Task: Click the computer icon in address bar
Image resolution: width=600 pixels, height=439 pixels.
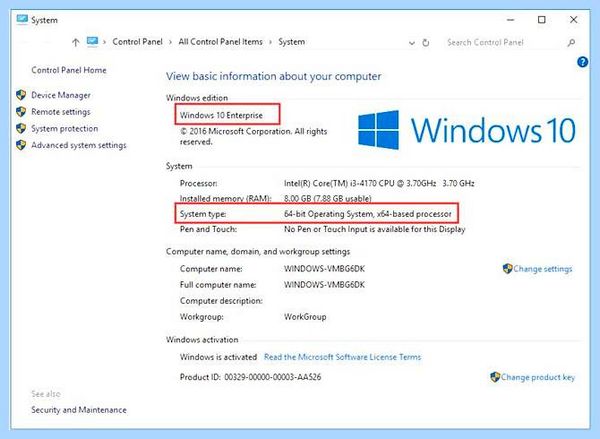Action: click(92, 42)
